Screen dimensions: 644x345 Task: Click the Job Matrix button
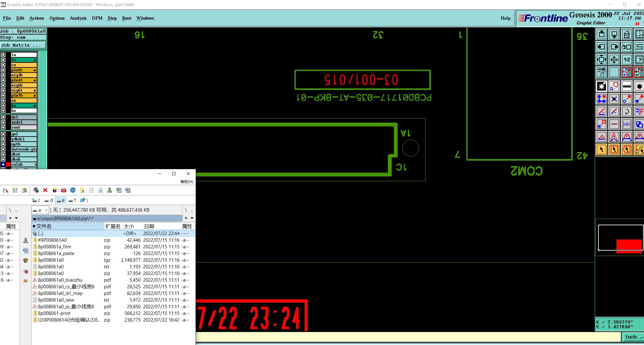click(x=23, y=45)
